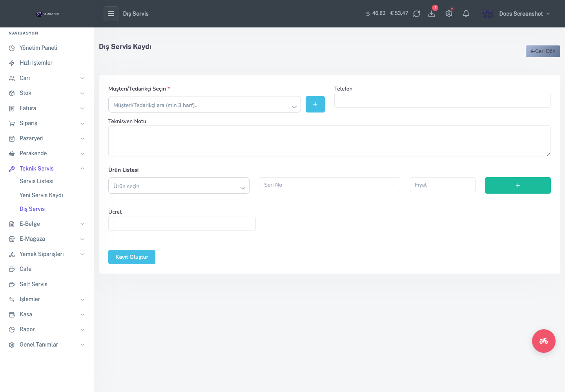Screen dimensions: 565x392
Task: Expand Stok menu in sidebar
Action: point(47,93)
